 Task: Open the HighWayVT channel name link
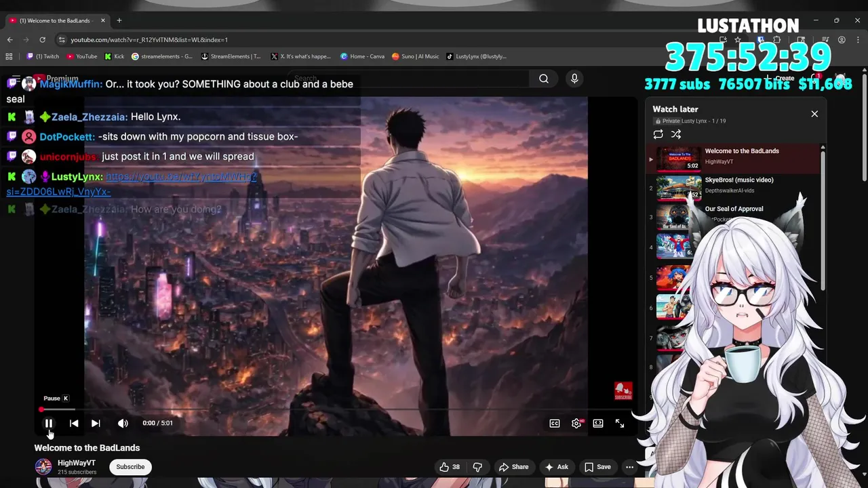coord(77,463)
